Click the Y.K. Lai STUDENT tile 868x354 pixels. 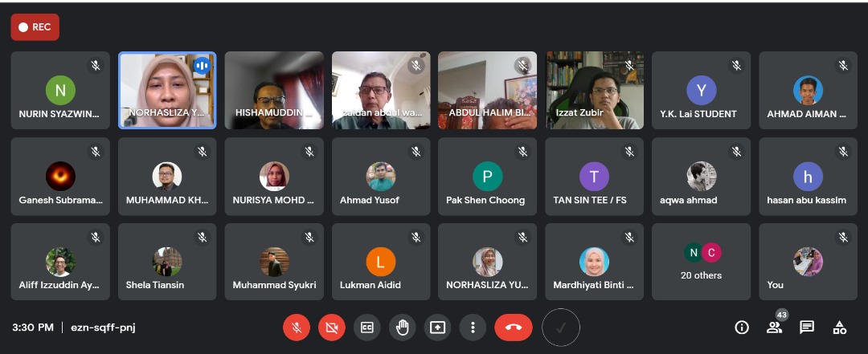pos(701,90)
